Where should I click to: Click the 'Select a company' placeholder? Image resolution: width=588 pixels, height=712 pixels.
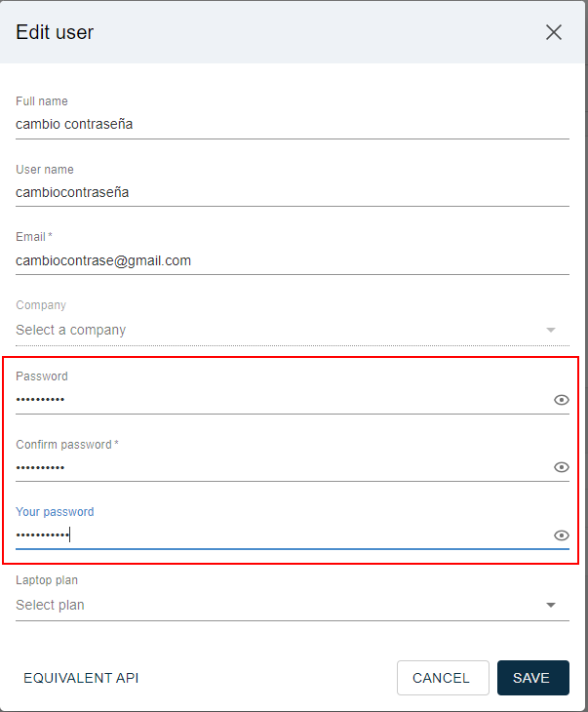pos(71,330)
